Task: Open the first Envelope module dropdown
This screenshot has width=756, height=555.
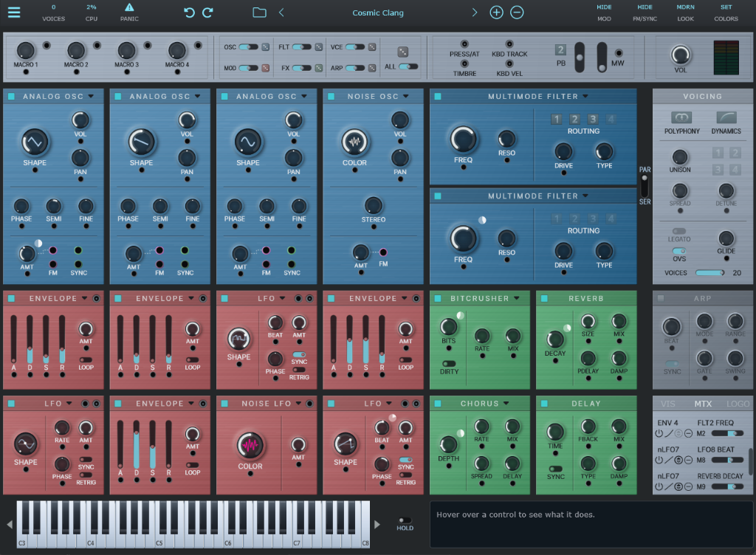Action: (x=85, y=298)
